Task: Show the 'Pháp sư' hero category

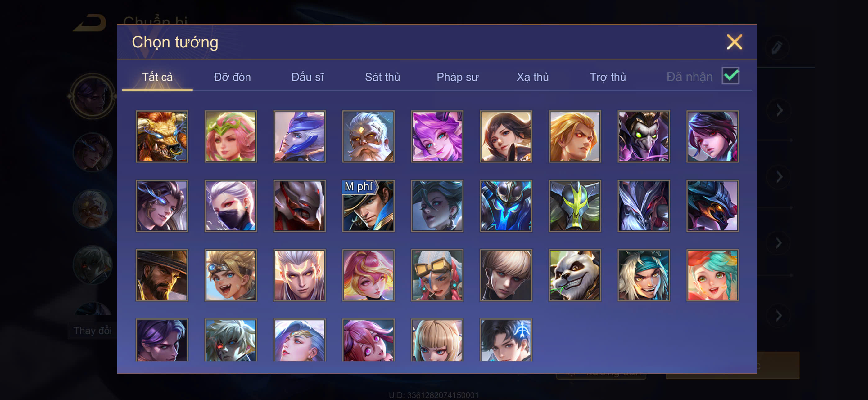Action: (457, 77)
